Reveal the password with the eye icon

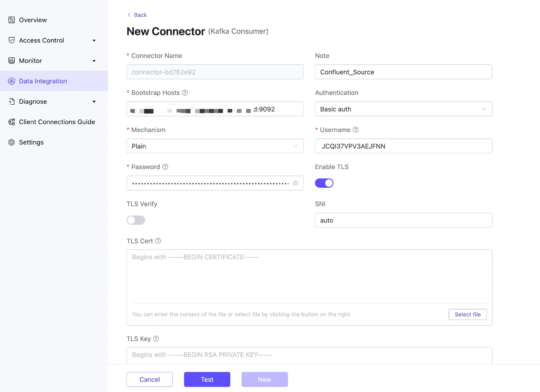pyautogui.click(x=295, y=183)
